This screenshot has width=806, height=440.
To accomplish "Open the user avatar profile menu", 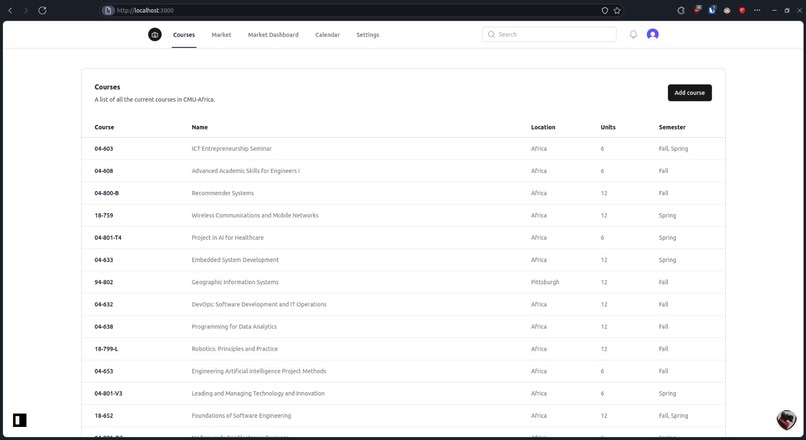I will [653, 34].
